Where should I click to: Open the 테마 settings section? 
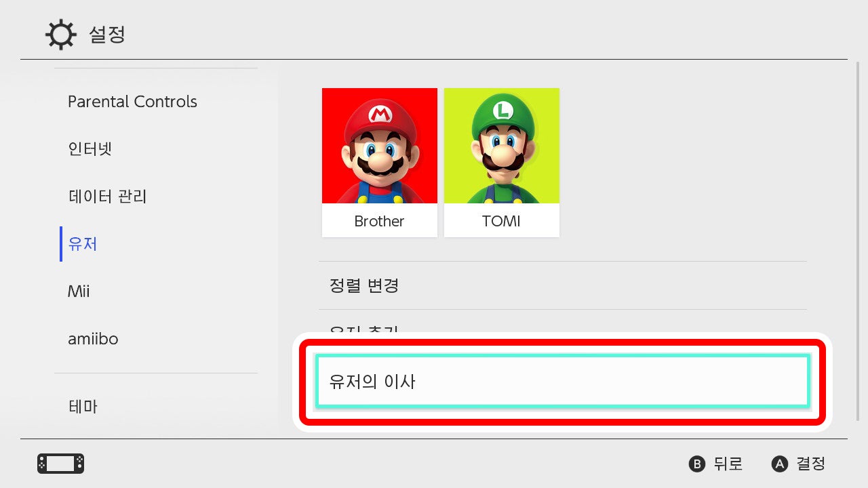coord(83,407)
